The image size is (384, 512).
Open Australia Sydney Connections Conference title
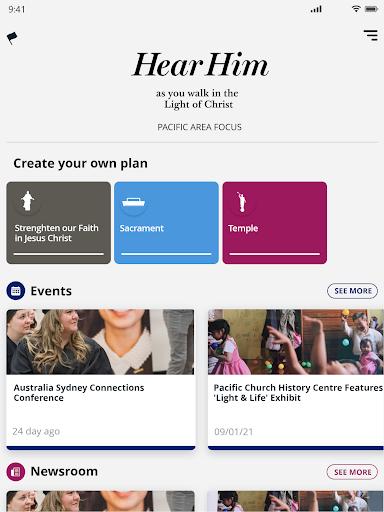point(79,393)
